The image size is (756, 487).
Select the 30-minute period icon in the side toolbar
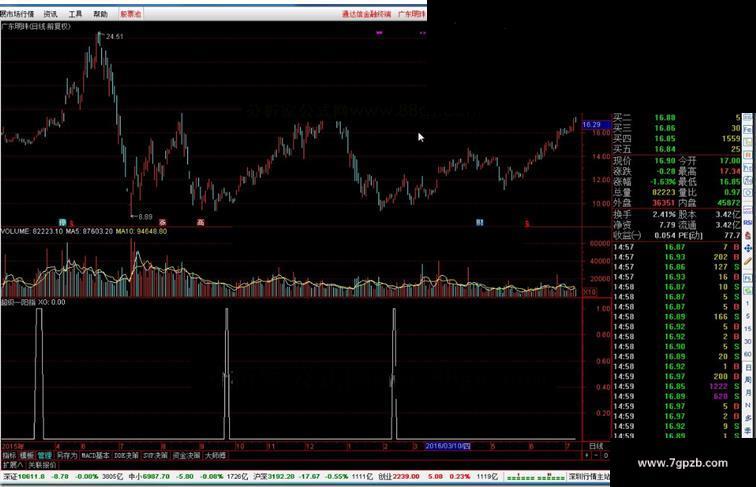(748, 341)
